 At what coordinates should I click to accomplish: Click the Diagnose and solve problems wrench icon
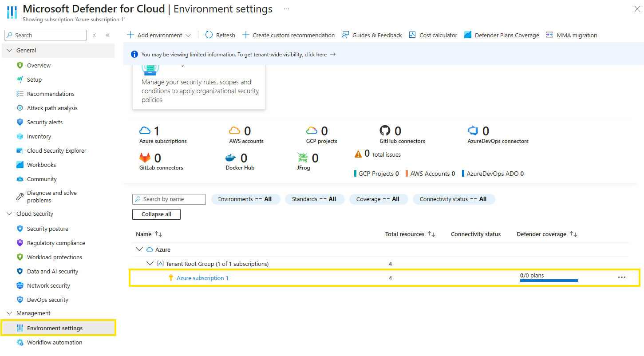coord(20,197)
